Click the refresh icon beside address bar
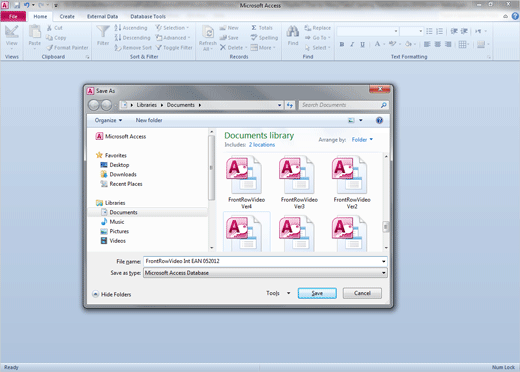Image resolution: width=520 pixels, height=372 pixels. tap(290, 105)
